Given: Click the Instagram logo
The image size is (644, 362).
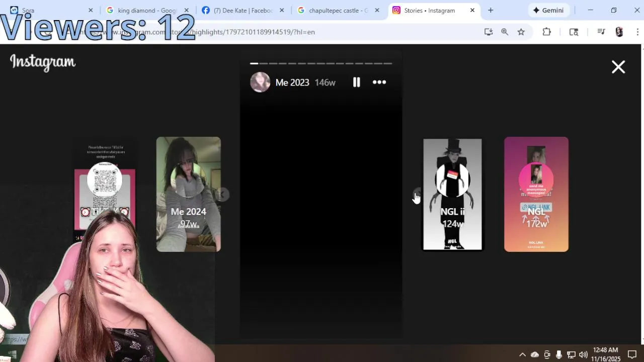Looking at the screenshot, I should [43, 62].
